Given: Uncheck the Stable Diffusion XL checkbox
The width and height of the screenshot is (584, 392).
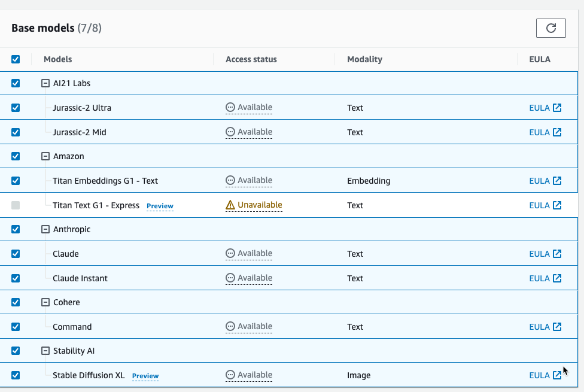Looking at the screenshot, I should pos(16,375).
